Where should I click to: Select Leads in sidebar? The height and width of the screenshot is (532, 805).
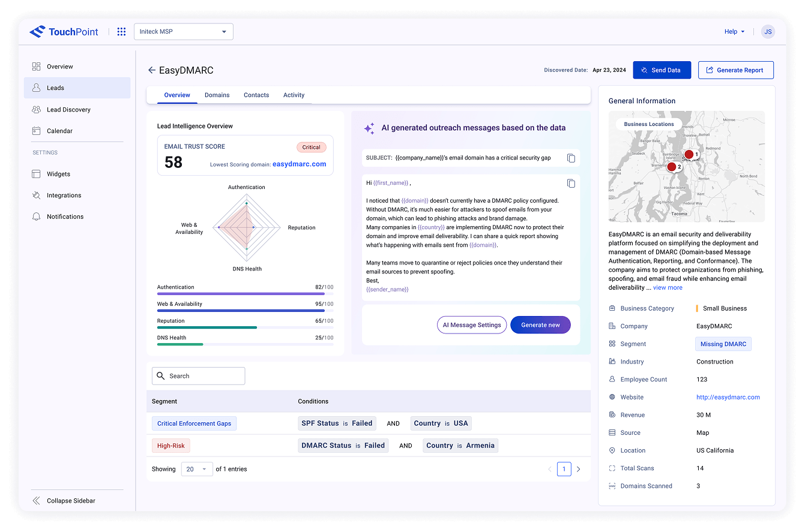pyautogui.click(x=77, y=88)
